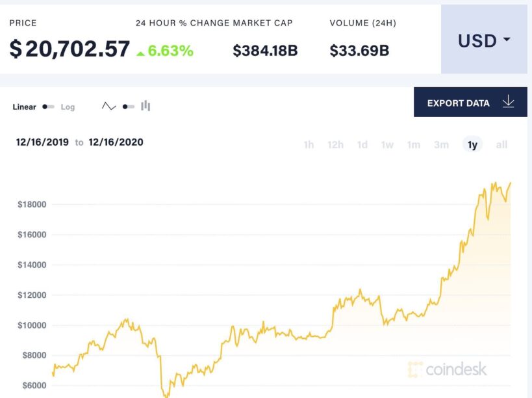Choose the 3m time range
The height and width of the screenshot is (398, 532).
[441, 145]
